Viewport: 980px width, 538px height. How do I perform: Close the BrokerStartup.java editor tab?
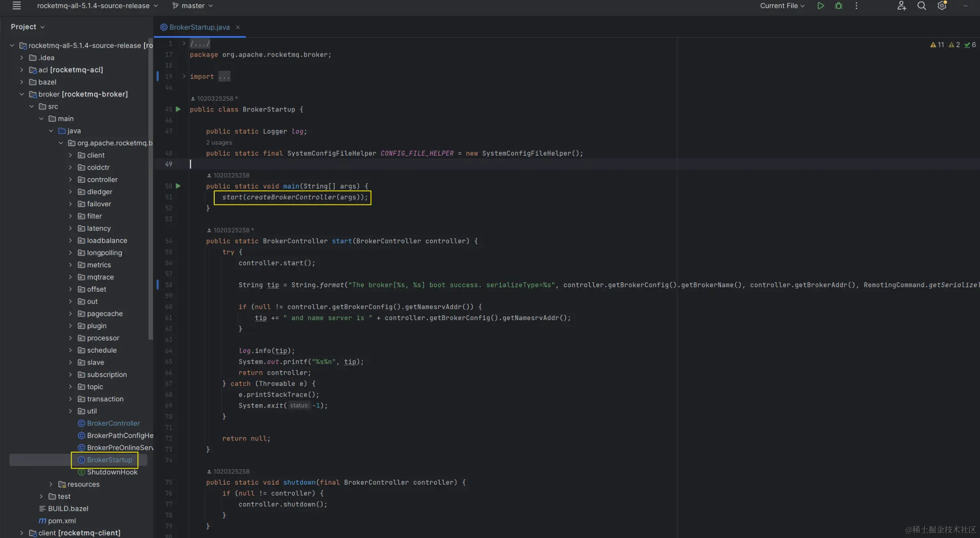[238, 27]
